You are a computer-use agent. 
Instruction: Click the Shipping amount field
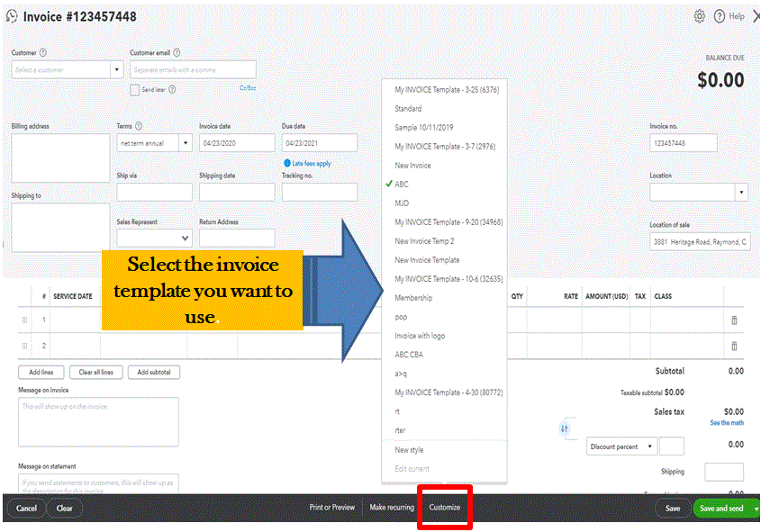coord(724,472)
